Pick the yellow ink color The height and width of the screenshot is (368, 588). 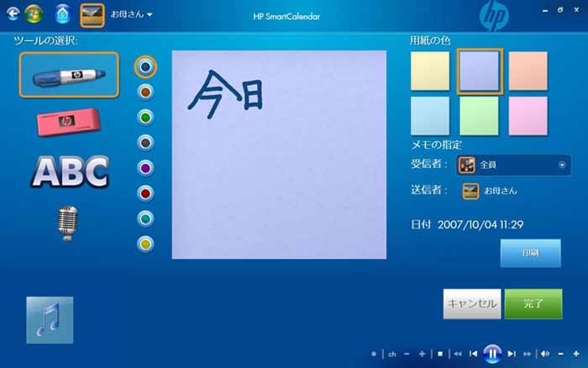[145, 244]
